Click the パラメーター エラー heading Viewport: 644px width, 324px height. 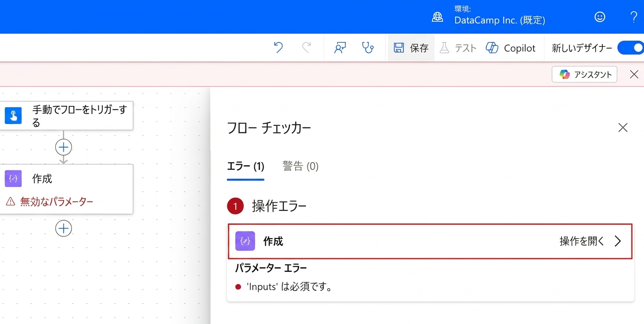[271, 268]
